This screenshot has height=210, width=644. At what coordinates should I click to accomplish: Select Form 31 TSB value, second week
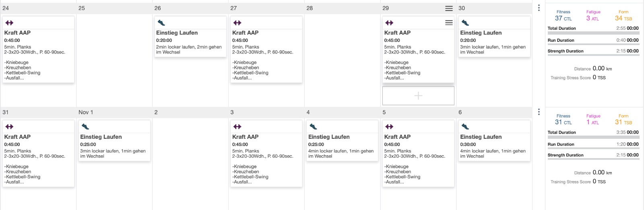coord(623,122)
